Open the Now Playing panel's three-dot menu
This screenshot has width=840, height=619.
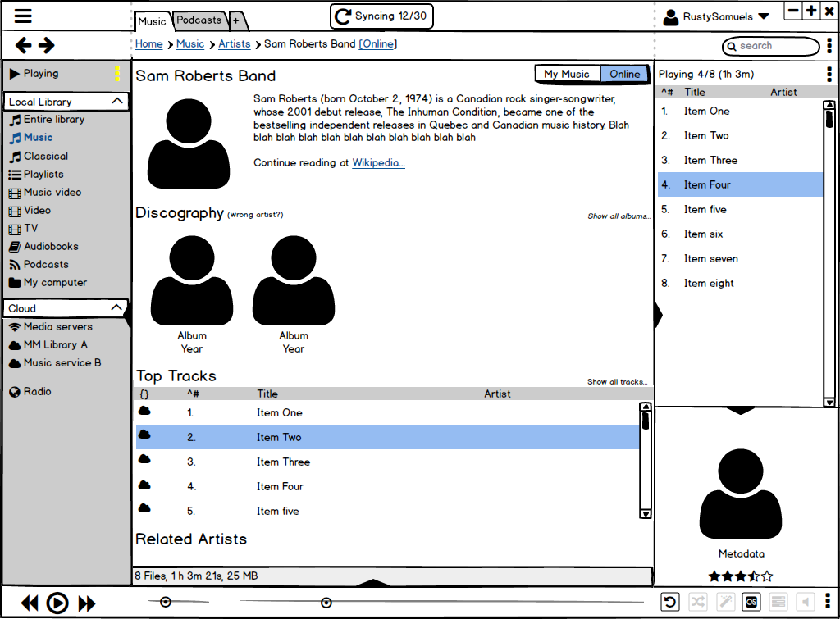pos(829,74)
